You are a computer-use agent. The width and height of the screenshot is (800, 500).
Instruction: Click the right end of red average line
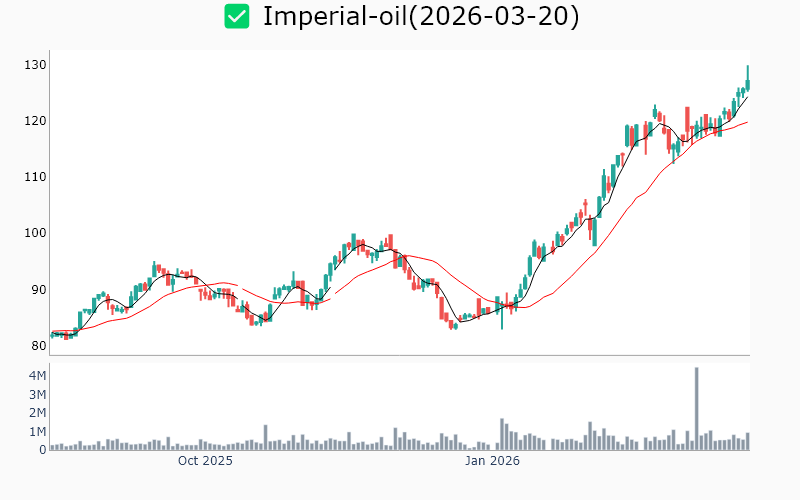pyautogui.click(x=747, y=122)
